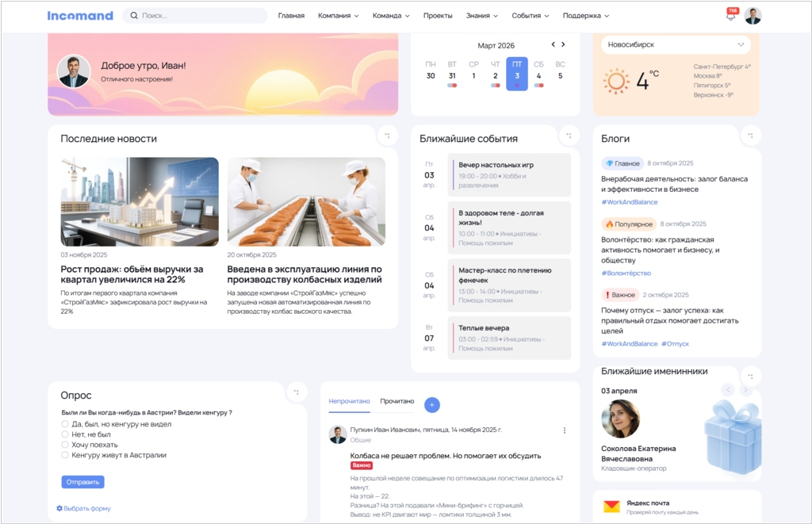
Task: Click the blue plus button beside Прочитано
Action: [x=431, y=404]
